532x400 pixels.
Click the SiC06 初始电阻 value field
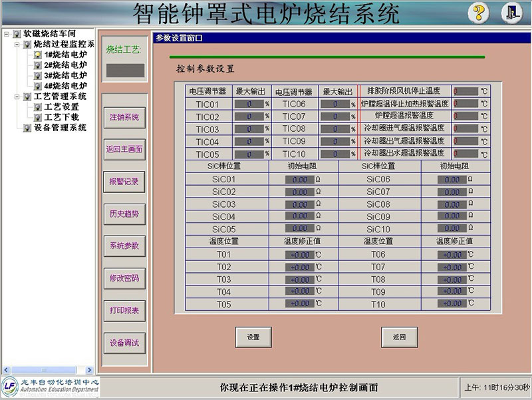tap(451, 180)
